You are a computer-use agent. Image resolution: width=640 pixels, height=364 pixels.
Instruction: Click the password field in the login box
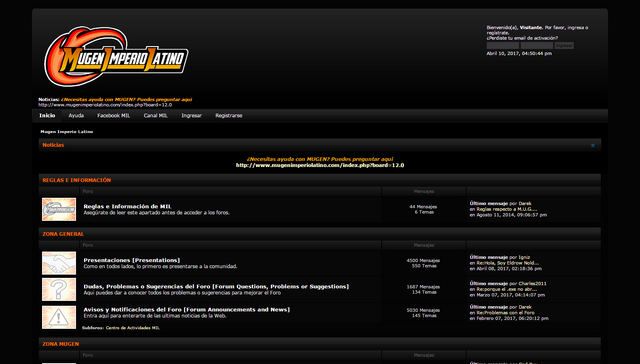(537, 46)
